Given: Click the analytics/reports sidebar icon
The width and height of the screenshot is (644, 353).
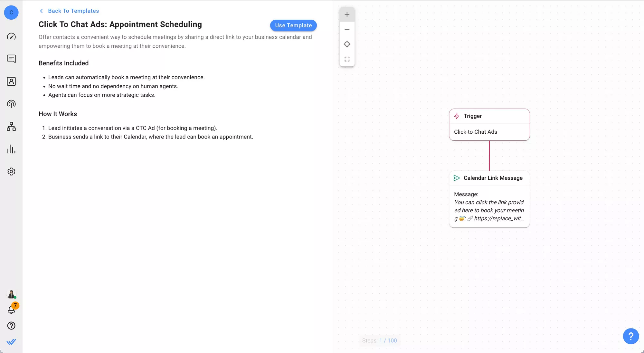Looking at the screenshot, I should [x=11, y=149].
